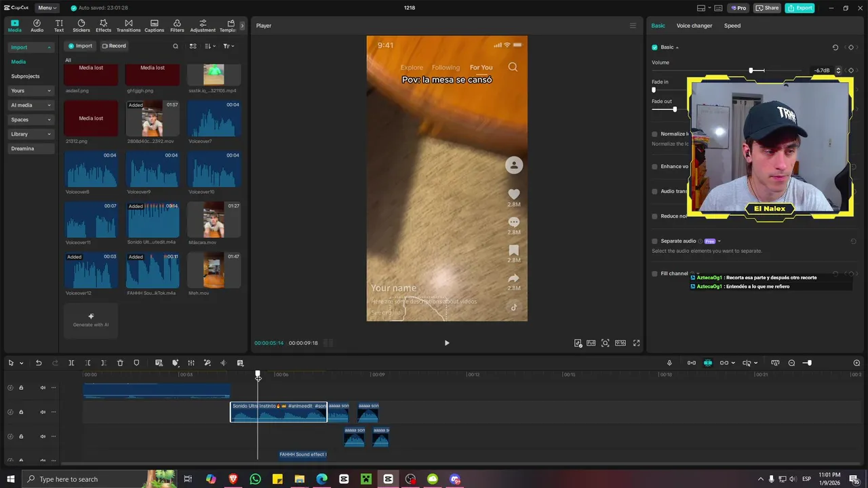Toggle the Basic section checkbox
Viewport: 868px width, 488px height.
coord(654,47)
